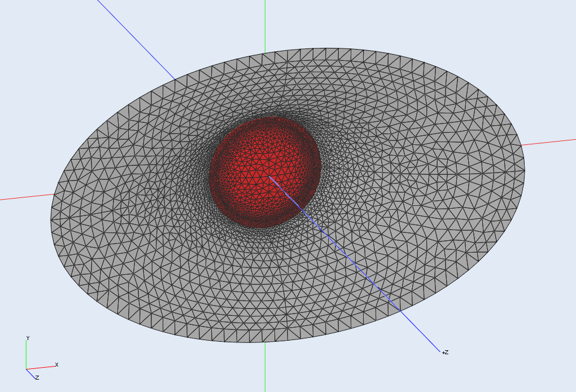Click the +Z axis label
The width and height of the screenshot is (576, 392).
pyautogui.click(x=445, y=353)
